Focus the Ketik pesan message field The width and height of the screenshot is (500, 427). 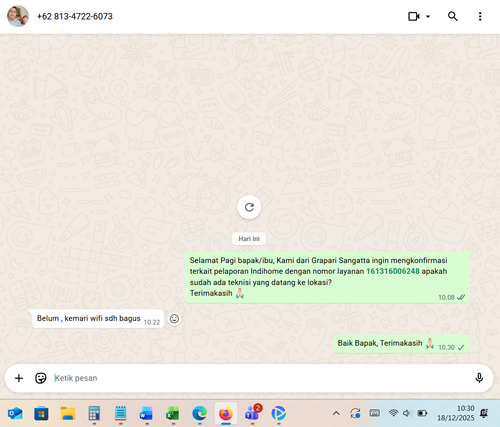coord(260,378)
